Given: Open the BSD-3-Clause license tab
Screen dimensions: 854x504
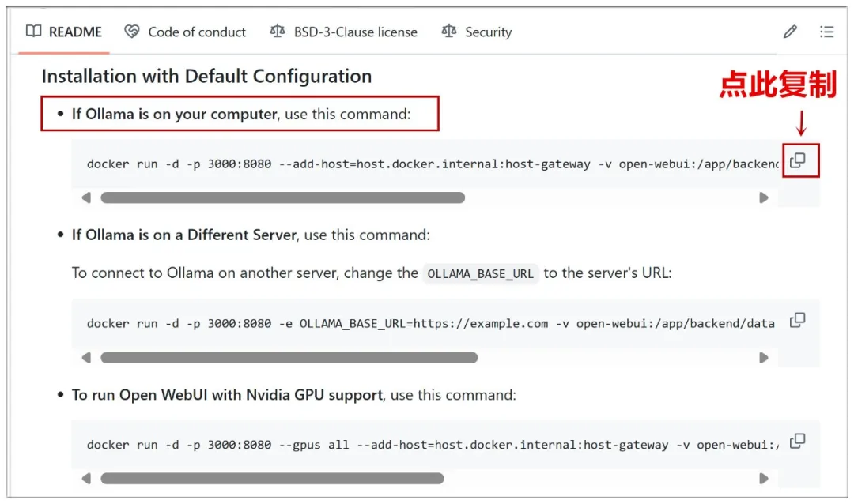Looking at the screenshot, I should point(355,32).
